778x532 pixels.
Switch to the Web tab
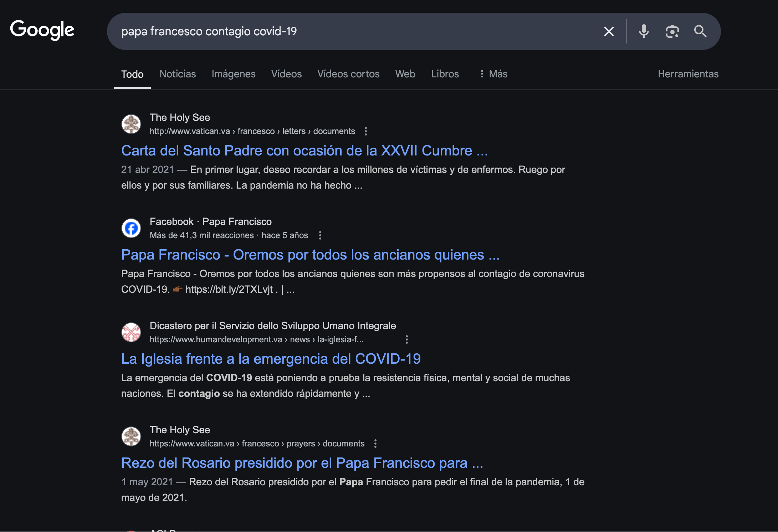pyautogui.click(x=405, y=74)
